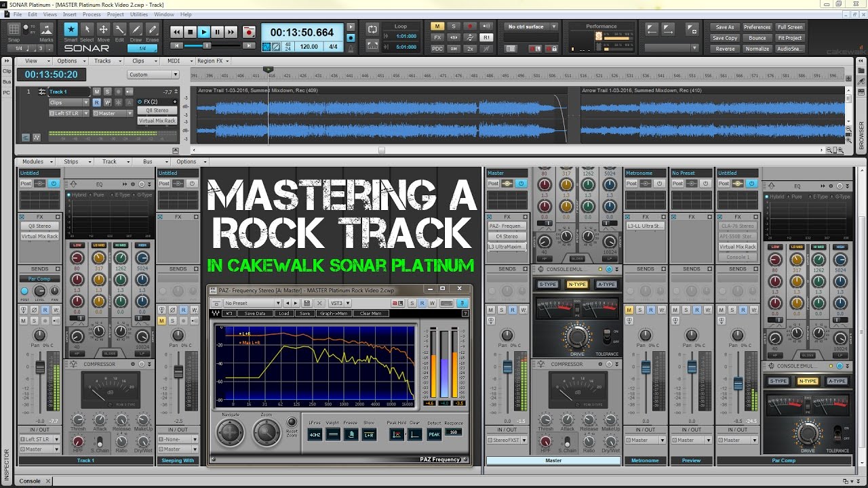Enable Read automation on Track 1
Image resolution: width=868 pixels, height=488 pixels.
tap(96, 102)
